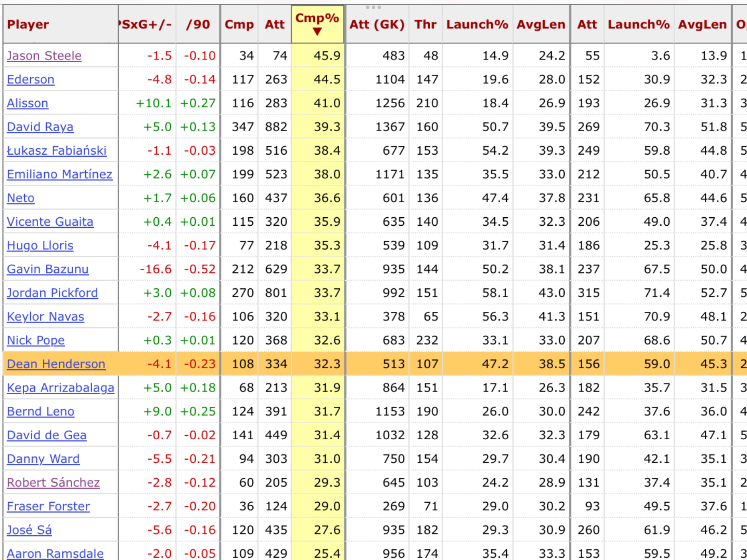Sort by Thr column header
Screen dimensions: 747x560
click(x=426, y=24)
